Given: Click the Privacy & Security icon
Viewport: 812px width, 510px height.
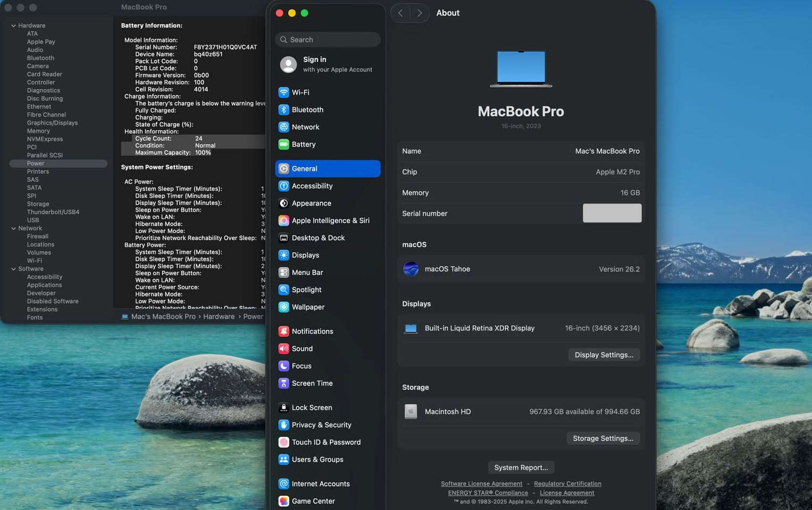Looking at the screenshot, I should [x=284, y=425].
